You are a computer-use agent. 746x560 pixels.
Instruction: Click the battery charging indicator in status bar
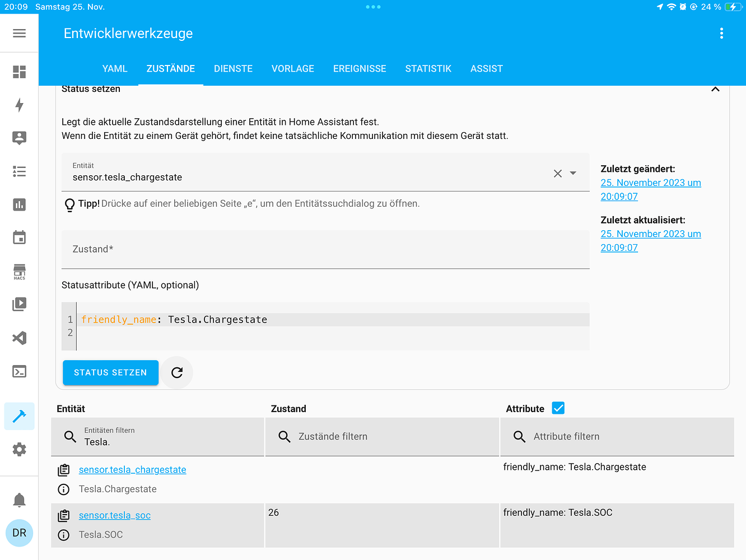pyautogui.click(x=733, y=7)
